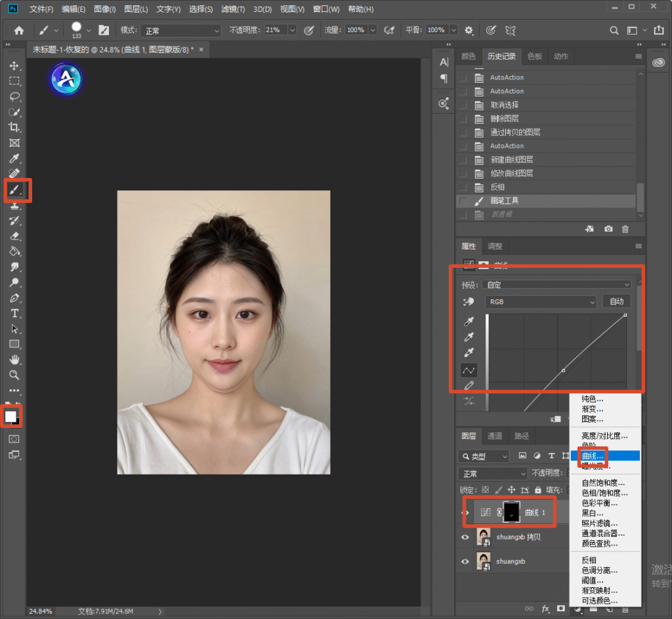The height and width of the screenshot is (619, 672).
Task: Select the Paint Bucket tool
Action: pyautogui.click(x=14, y=251)
